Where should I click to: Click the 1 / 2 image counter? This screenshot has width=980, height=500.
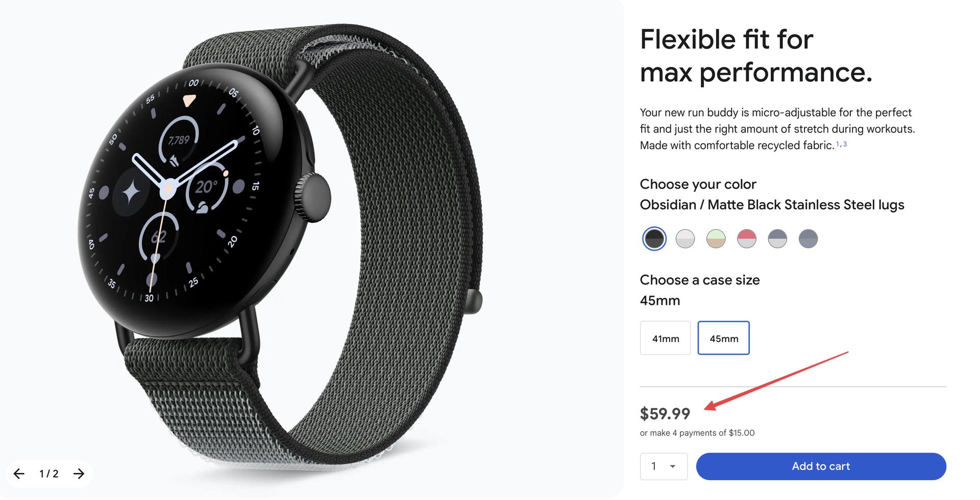[49, 474]
